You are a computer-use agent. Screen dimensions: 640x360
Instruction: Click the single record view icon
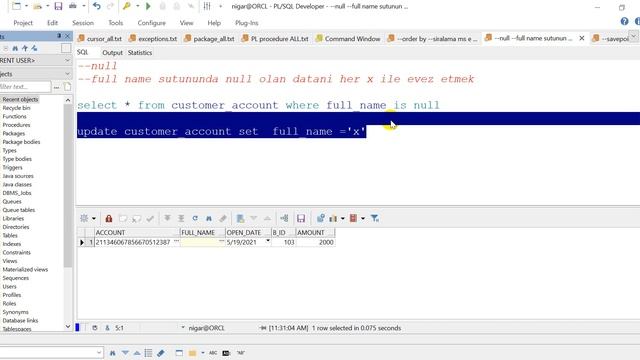tap(240, 218)
